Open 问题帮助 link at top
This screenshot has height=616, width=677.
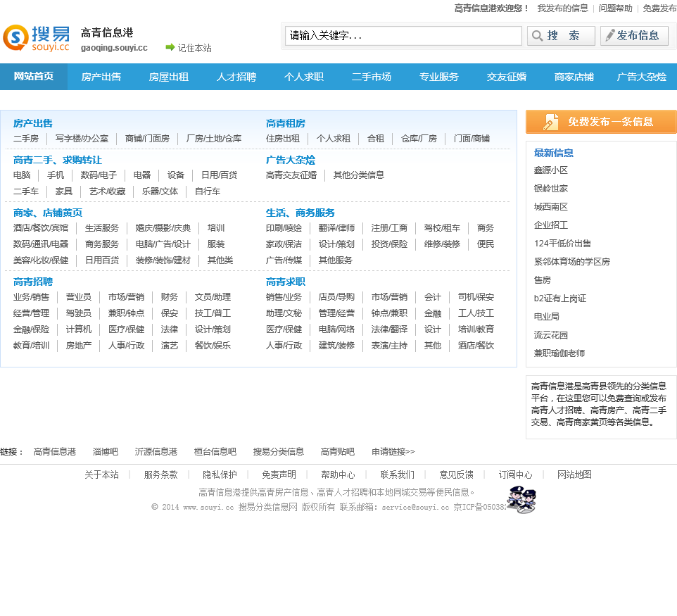pyautogui.click(x=615, y=8)
